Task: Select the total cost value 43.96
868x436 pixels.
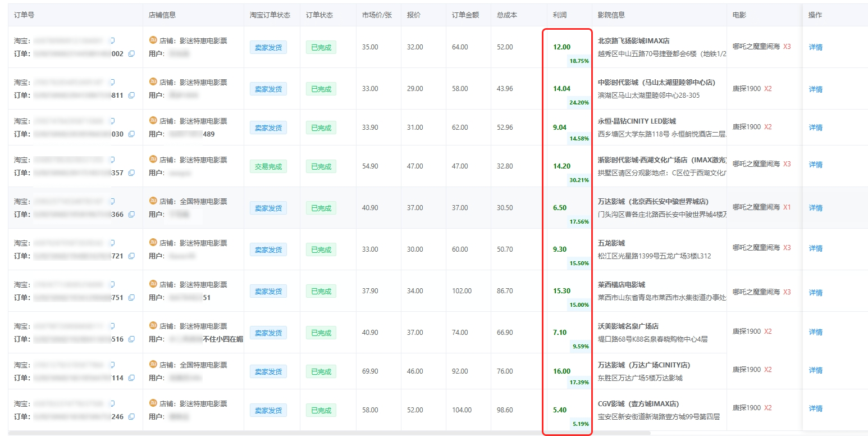Action: coord(505,89)
